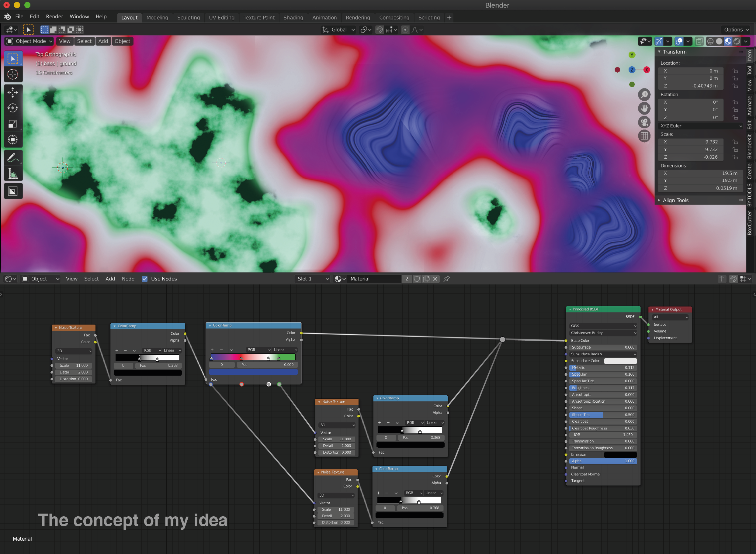Toggle snapping magnet in viewport header

[x=379, y=29]
